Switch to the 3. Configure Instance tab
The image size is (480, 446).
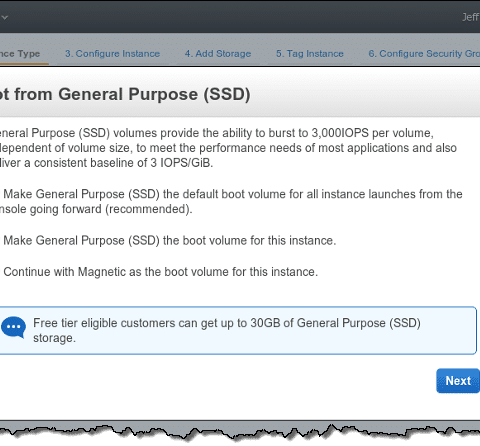112,53
